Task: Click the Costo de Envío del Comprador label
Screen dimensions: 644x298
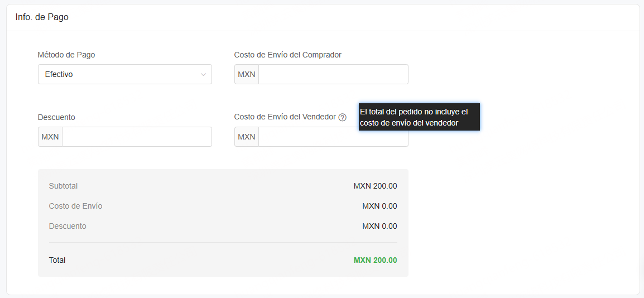Action: tap(288, 55)
